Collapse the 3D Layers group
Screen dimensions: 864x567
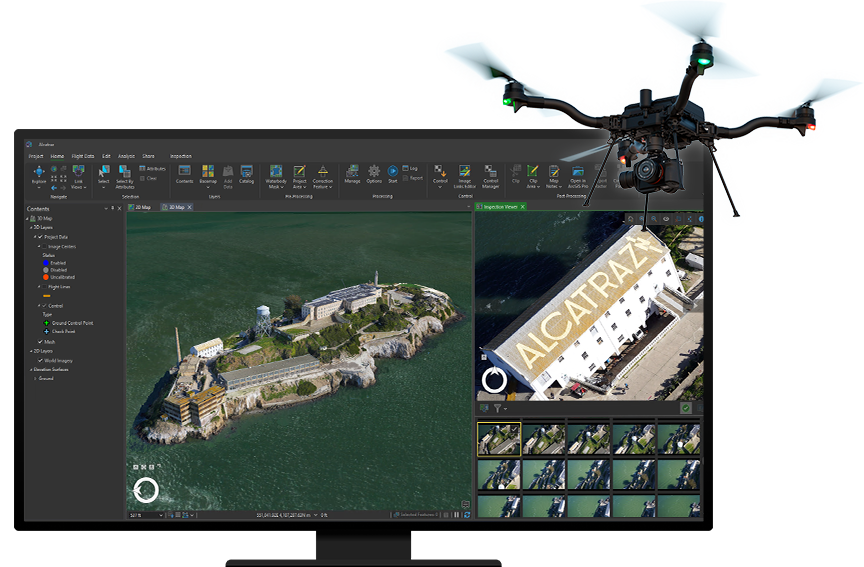coord(31,228)
